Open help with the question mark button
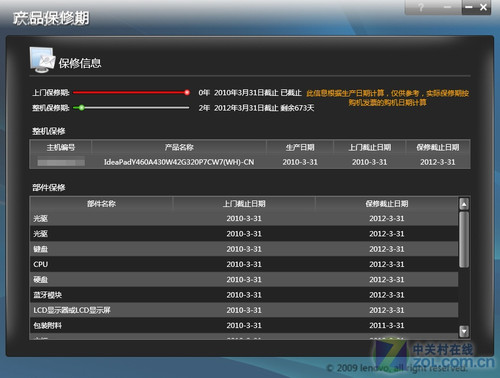The width and height of the screenshot is (500, 378). [x=421, y=7]
